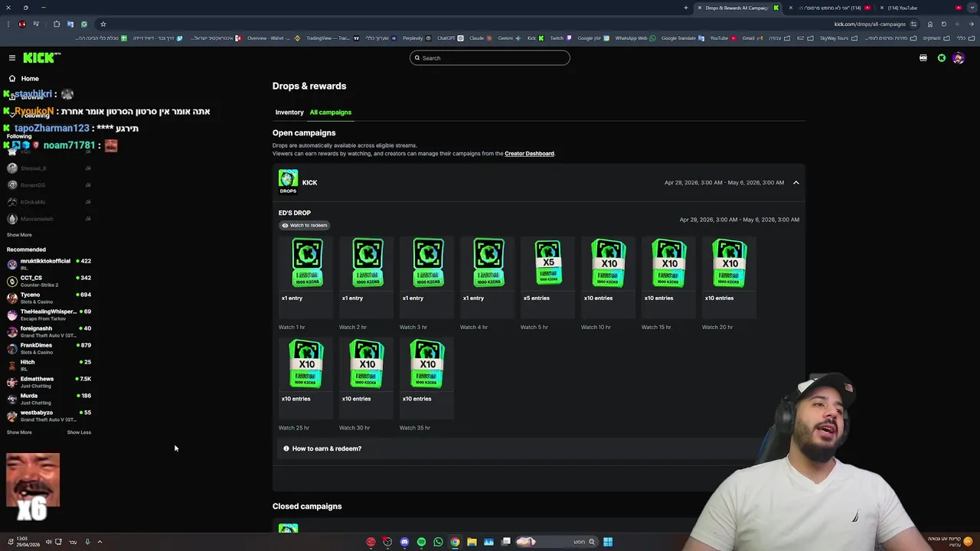Open mruktikktokofficial channel avatar
The width and height of the screenshot is (980, 551).
[12, 264]
